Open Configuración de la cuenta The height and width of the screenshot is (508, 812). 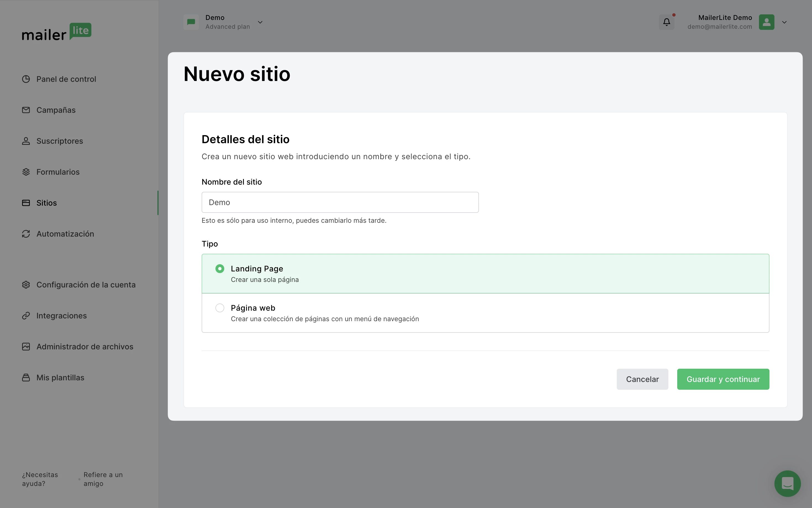pyautogui.click(x=86, y=285)
